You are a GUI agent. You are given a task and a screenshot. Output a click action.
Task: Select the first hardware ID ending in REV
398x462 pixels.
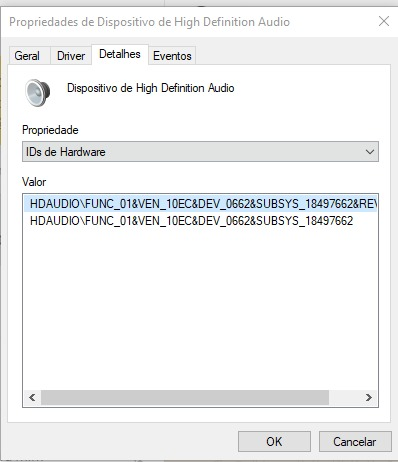click(200, 204)
